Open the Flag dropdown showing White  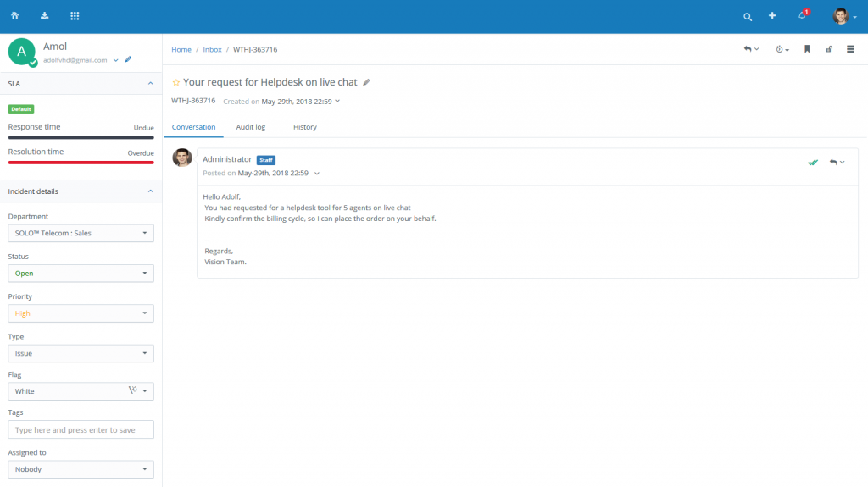click(81, 391)
